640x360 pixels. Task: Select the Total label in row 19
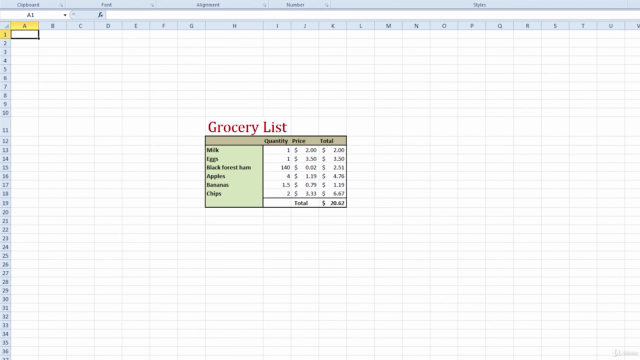tap(305, 203)
